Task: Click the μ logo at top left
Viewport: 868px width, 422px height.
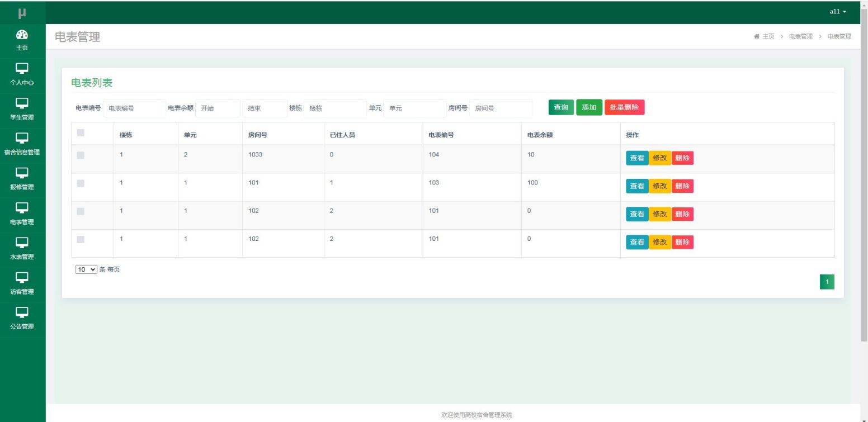Action: 22,12
